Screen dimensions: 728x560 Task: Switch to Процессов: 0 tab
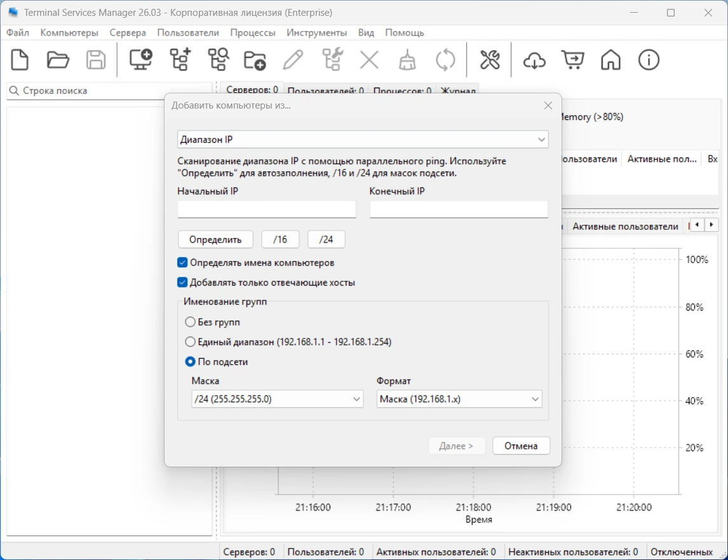point(402,90)
